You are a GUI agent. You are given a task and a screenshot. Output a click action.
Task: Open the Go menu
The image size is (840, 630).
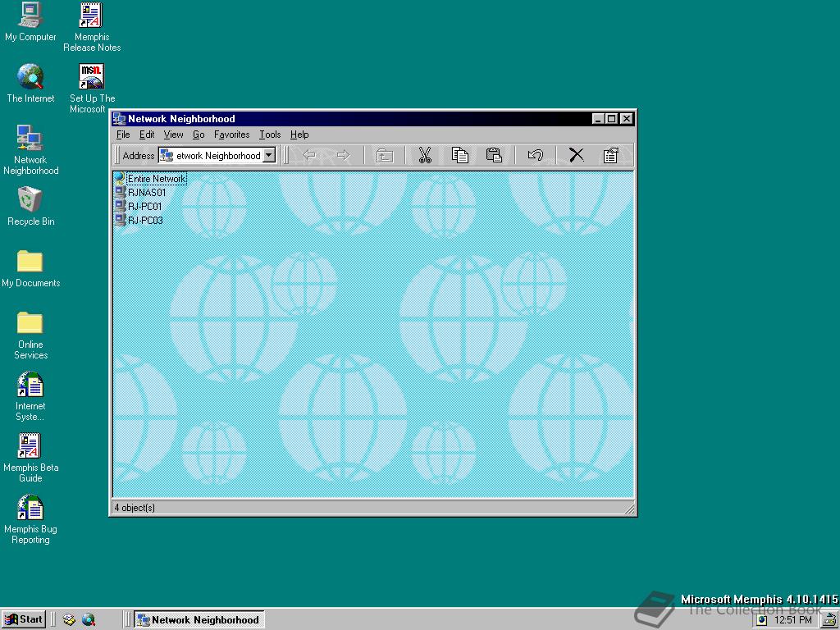(x=199, y=135)
